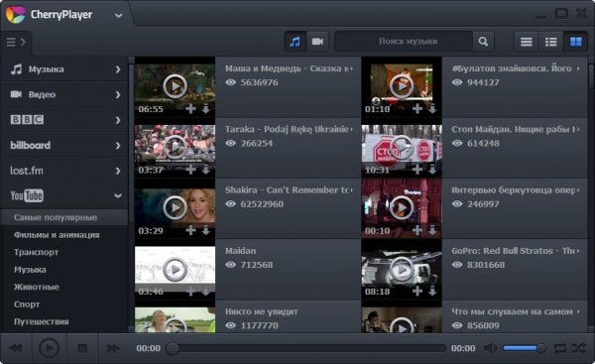Open GoPro: Red Bull Stratos title
This screenshot has width=595, height=364.
pyautogui.click(x=513, y=251)
